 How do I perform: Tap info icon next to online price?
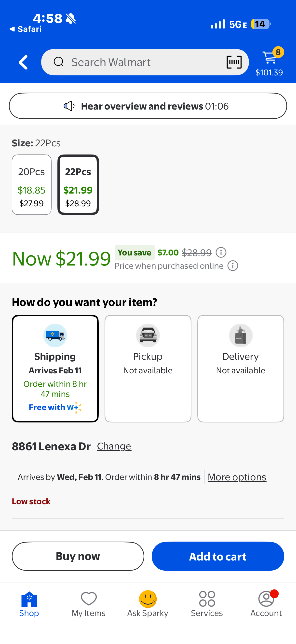pos(232,266)
